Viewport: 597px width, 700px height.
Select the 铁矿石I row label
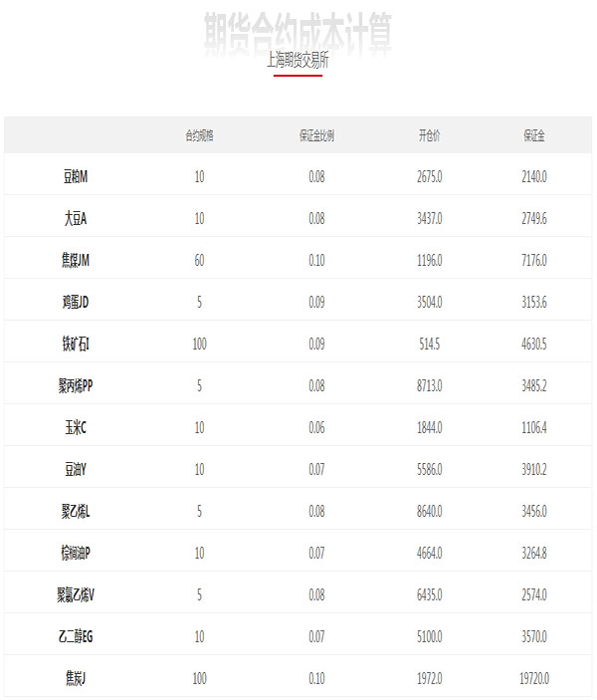coord(76,344)
